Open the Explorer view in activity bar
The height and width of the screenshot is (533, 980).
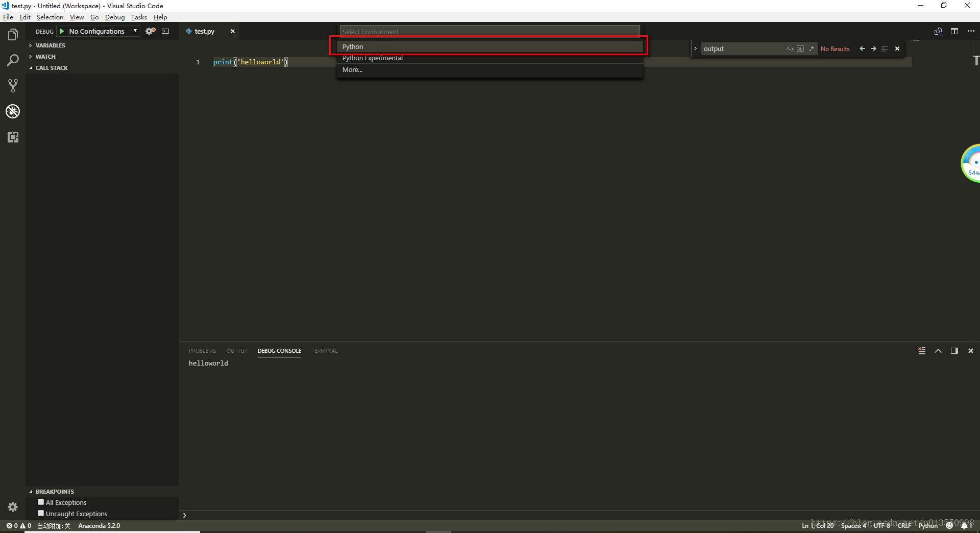tap(13, 35)
